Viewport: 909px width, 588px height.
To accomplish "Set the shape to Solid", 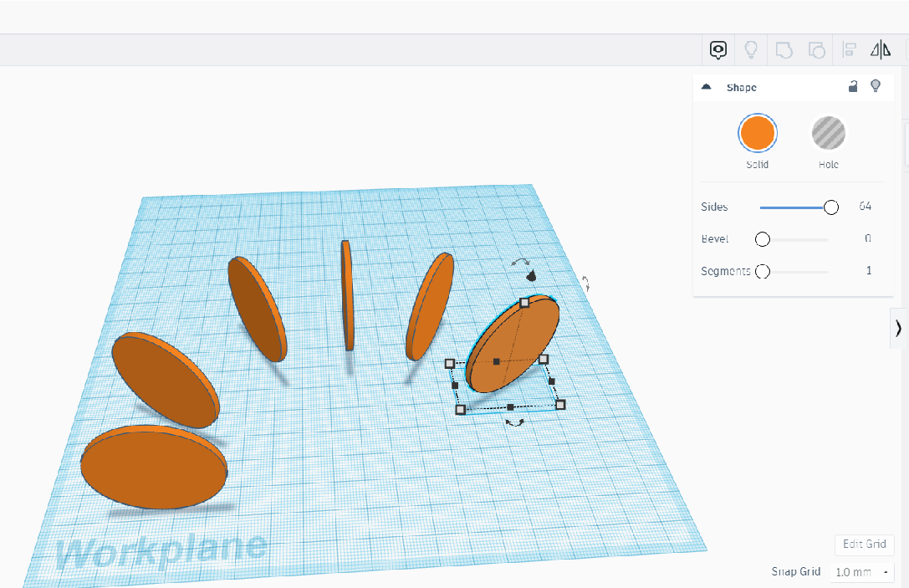I will (x=757, y=132).
